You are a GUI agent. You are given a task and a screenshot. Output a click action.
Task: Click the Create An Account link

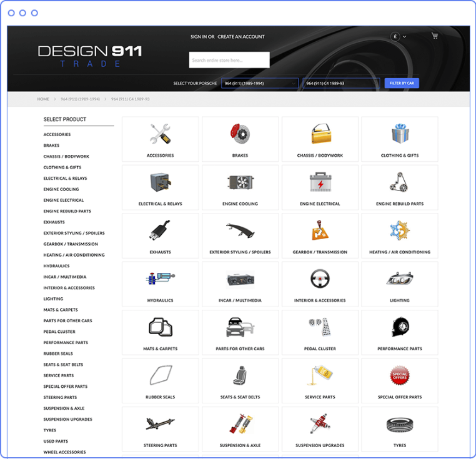pos(241,37)
